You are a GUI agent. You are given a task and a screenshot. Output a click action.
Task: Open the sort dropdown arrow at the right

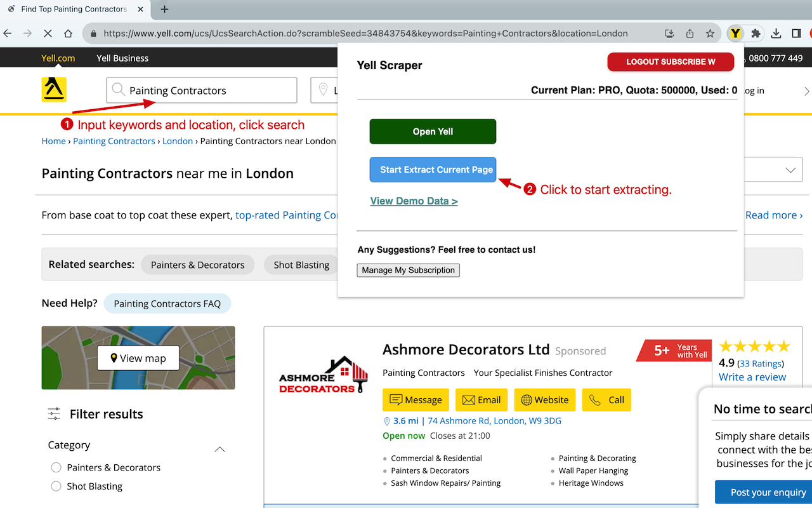(790, 170)
